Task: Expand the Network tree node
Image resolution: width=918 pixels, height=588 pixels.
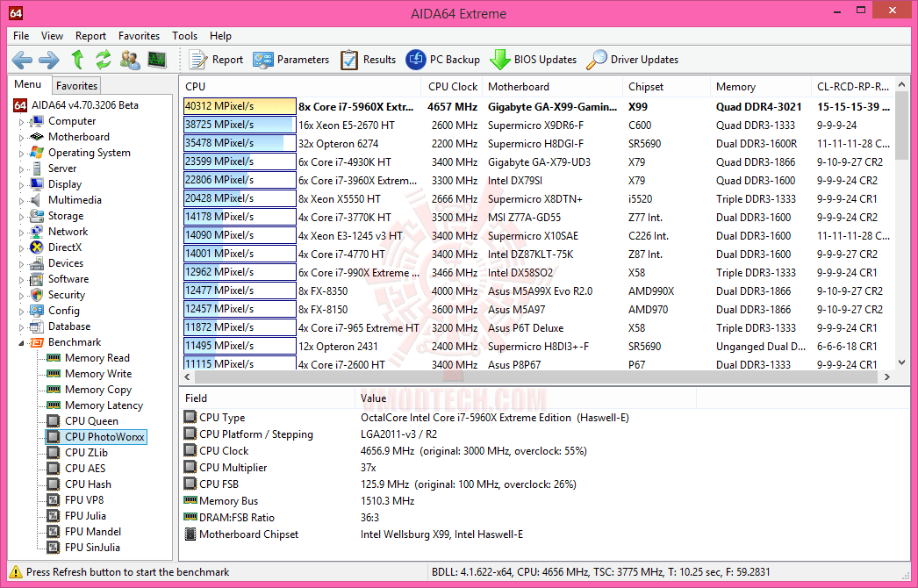Action: tap(21, 233)
